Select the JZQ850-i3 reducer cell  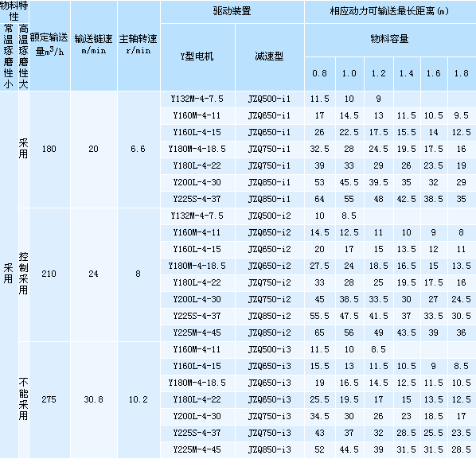(x=269, y=449)
